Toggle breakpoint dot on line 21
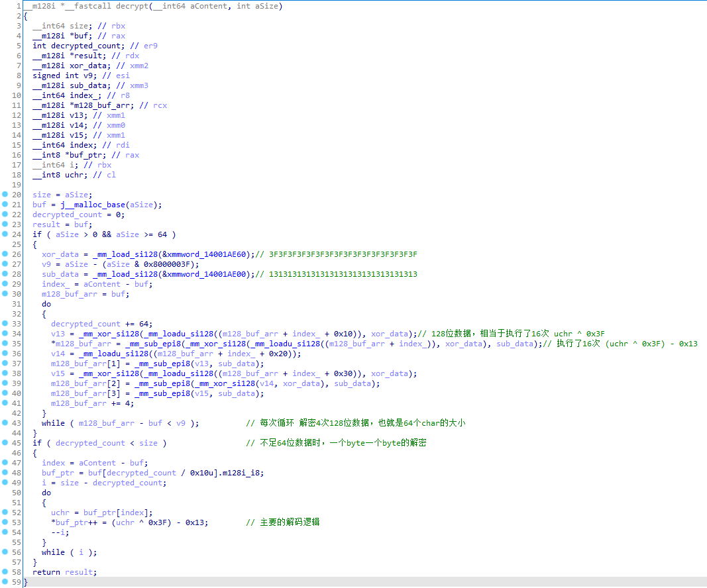The height and width of the screenshot is (588, 707). point(5,204)
